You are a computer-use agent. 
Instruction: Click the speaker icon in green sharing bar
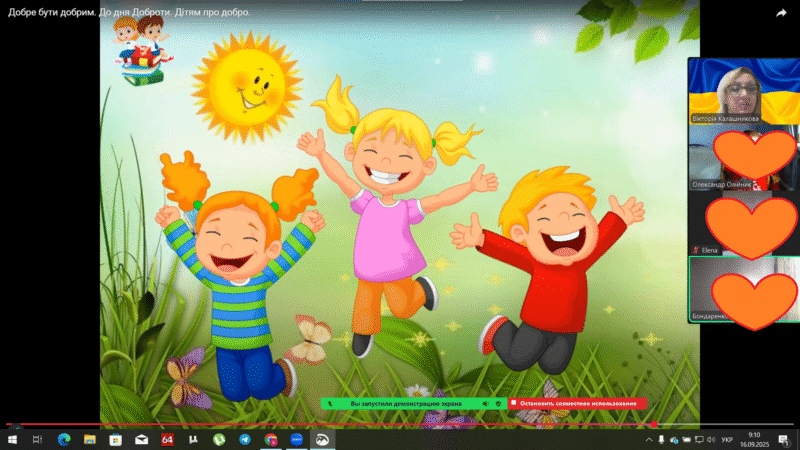[x=485, y=404]
